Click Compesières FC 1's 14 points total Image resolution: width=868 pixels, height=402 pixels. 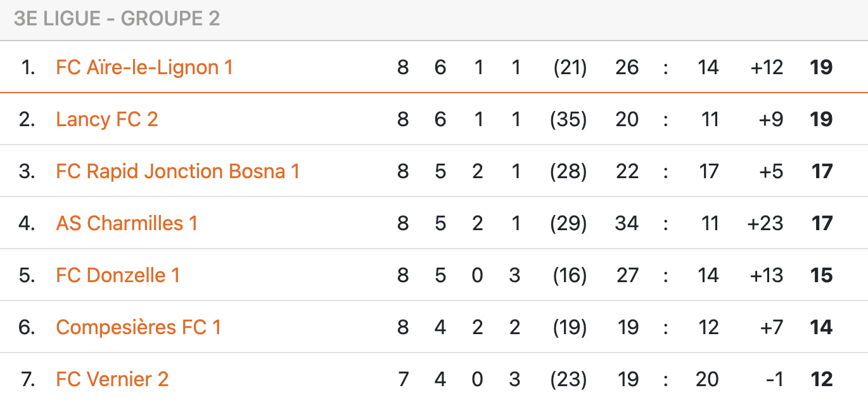(x=821, y=327)
